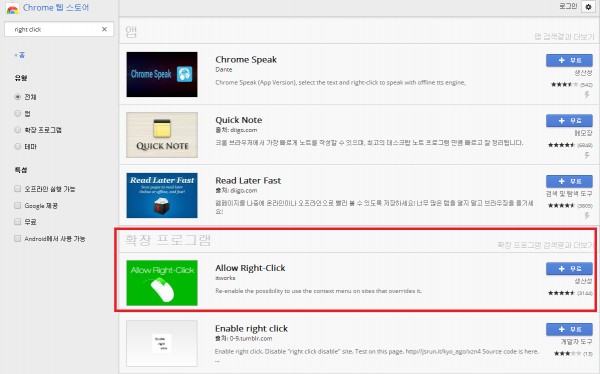The image size is (600, 374).
Task: Focus the right click search field
Action: tap(55, 29)
